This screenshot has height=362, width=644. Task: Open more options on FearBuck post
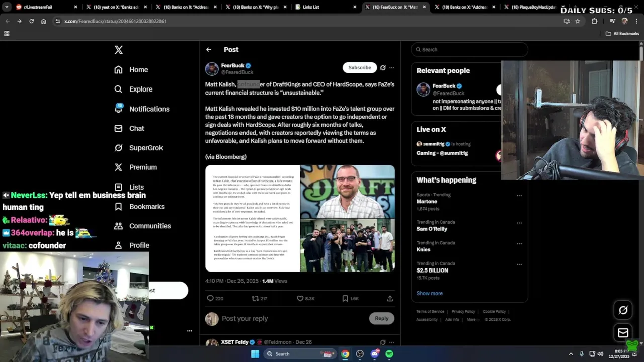pyautogui.click(x=392, y=67)
